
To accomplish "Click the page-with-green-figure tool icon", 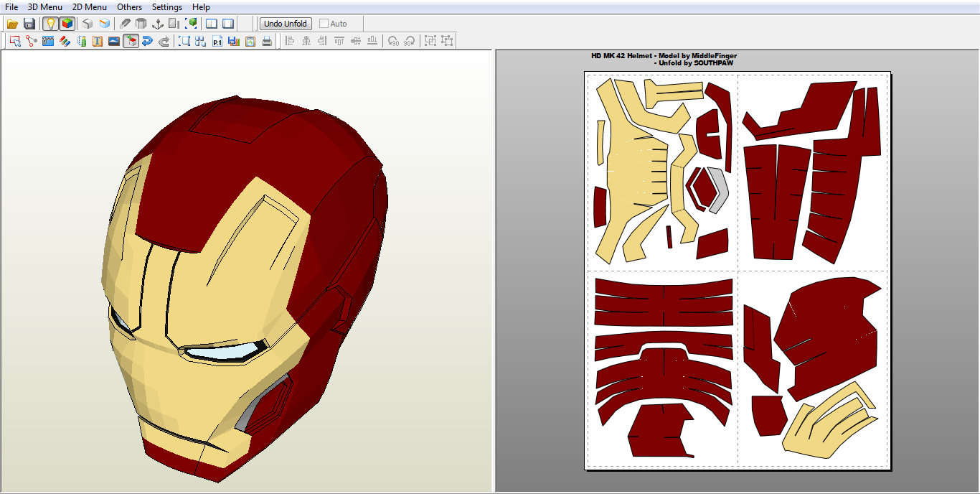I will [x=81, y=41].
